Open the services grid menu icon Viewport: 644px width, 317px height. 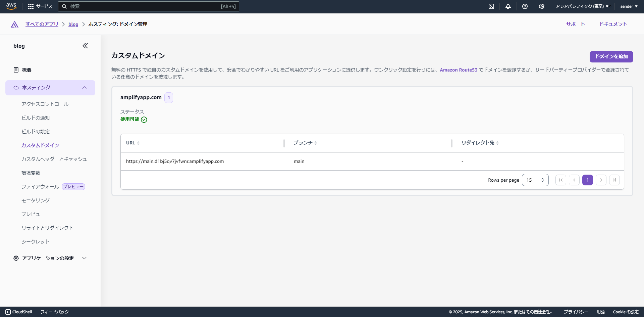[31, 6]
